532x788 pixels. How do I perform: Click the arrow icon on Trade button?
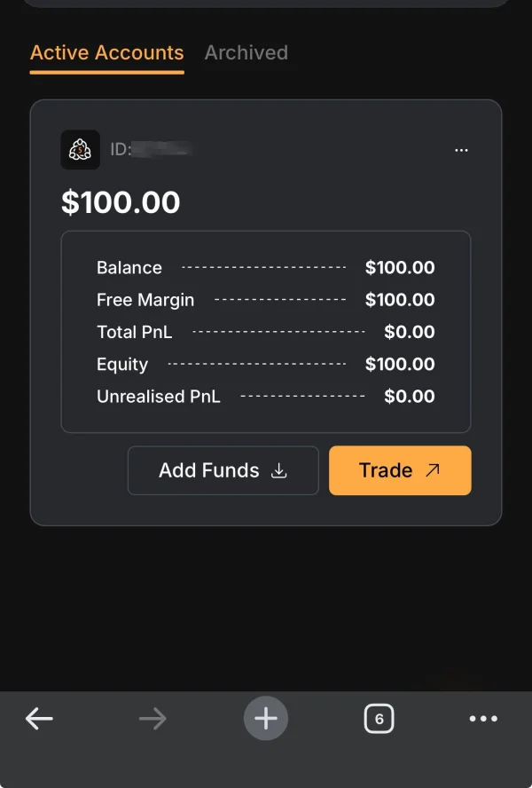433,470
